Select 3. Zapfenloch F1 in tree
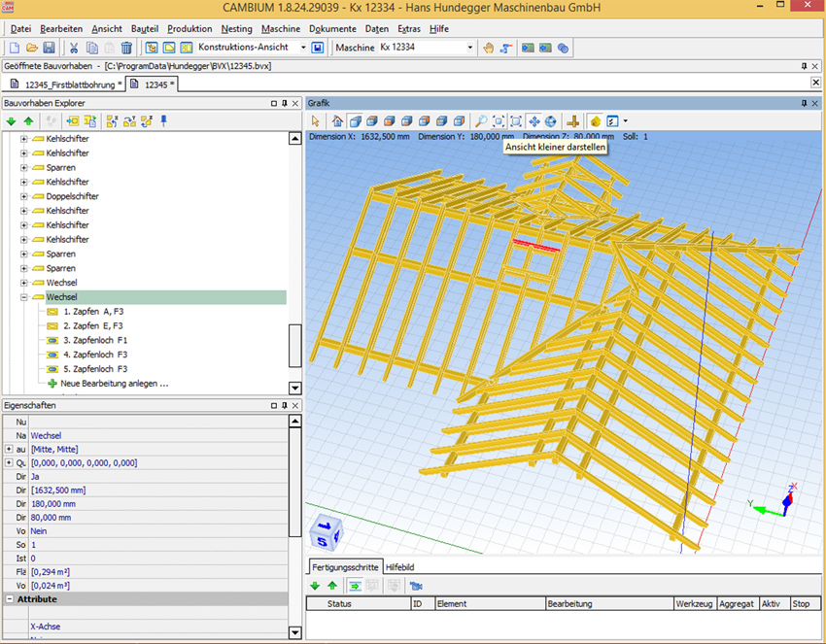Viewport: 826px width, 644px height. click(x=95, y=340)
